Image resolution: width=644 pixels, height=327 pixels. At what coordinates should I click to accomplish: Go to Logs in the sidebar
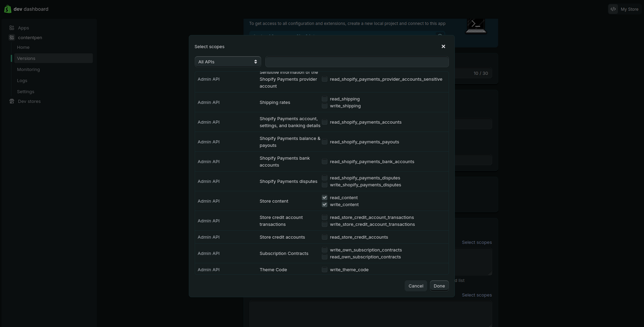pyautogui.click(x=22, y=81)
